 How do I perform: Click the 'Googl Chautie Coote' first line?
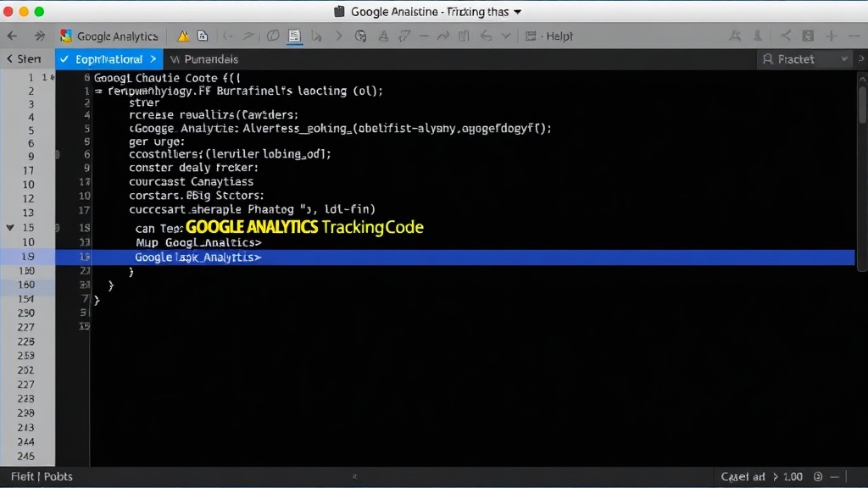[x=167, y=78]
